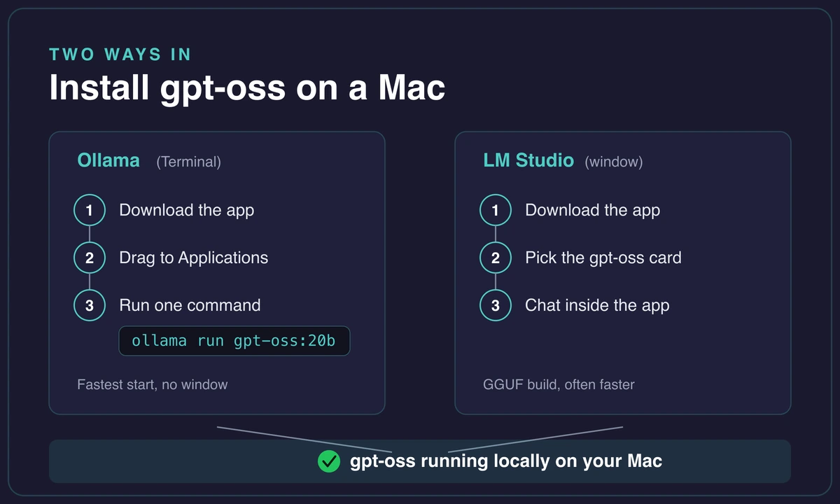
Task: Click the '(Terminal)' label next to Ollama
Action: click(x=189, y=162)
